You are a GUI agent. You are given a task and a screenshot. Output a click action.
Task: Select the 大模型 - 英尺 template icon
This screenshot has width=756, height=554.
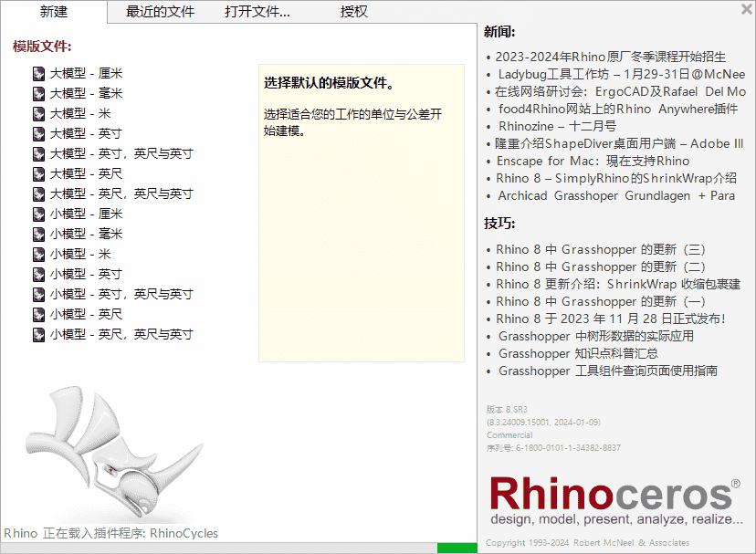(37, 173)
